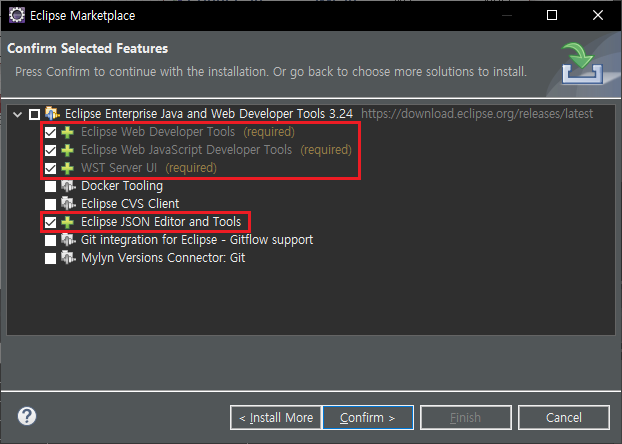Image resolution: width=622 pixels, height=444 pixels.
Task: Select the Eclipse Enterprise Java and Web Developer Tools row
Action: click(x=209, y=114)
